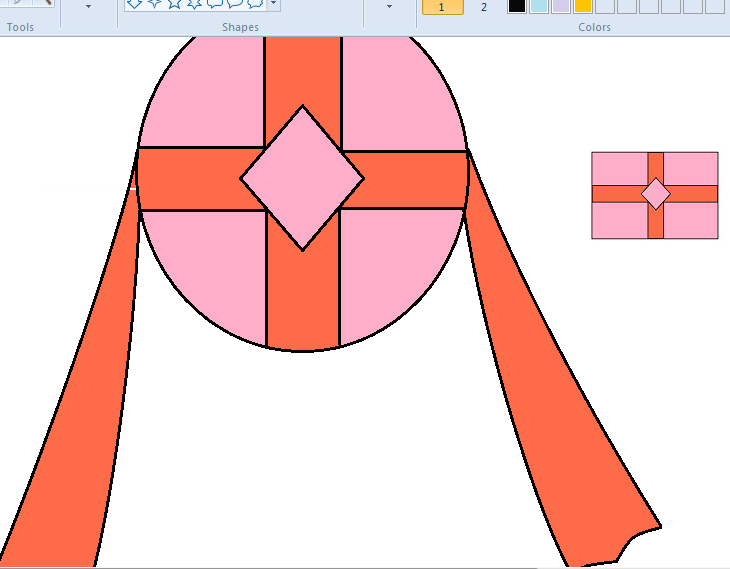This screenshot has width=730, height=569.
Task: Activate the Color 1 selector
Action: coord(442,6)
